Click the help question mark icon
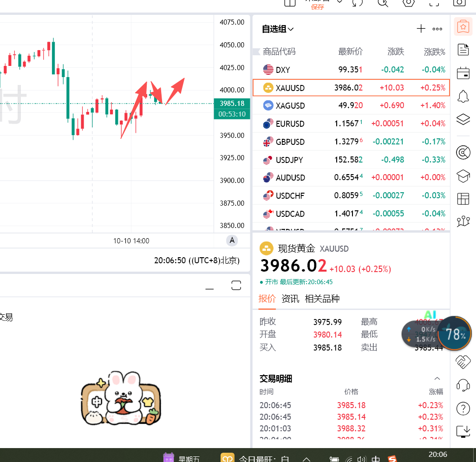The image size is (476, 462). click(463, 409)
